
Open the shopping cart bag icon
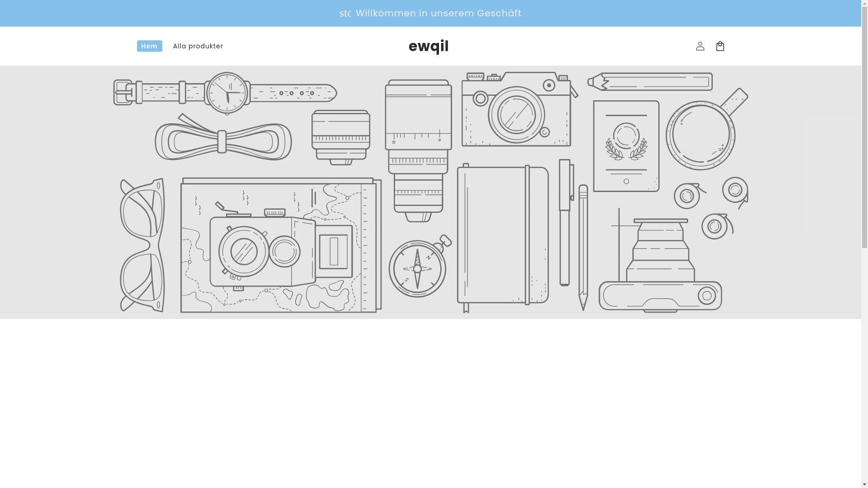[x=720, y=46]
